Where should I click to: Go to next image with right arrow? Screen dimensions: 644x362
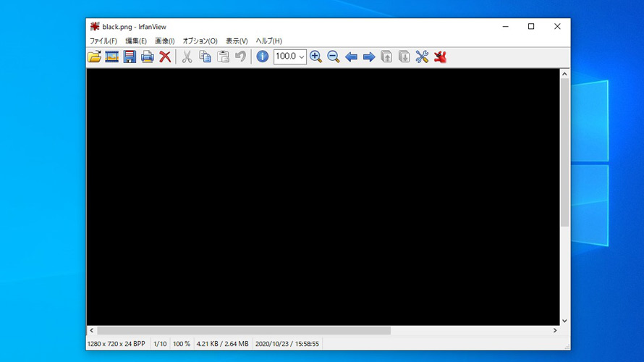(x=369, y=56)
